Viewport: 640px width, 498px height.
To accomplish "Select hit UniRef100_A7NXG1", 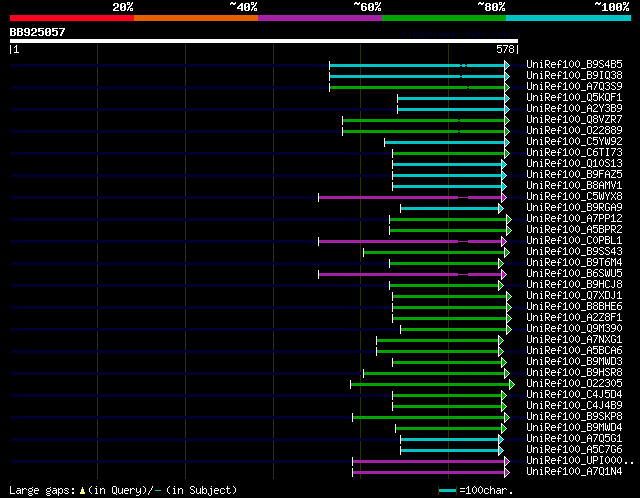I will 574,340.
